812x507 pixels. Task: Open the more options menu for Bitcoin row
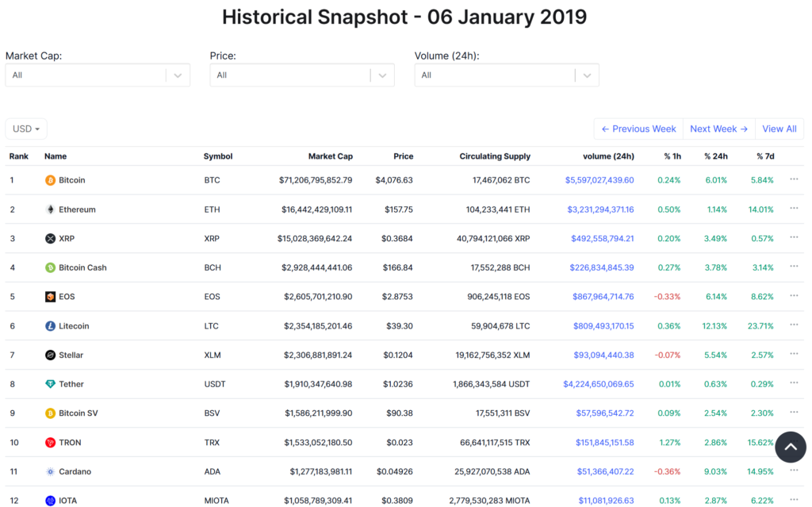click(x=794, y=179)
